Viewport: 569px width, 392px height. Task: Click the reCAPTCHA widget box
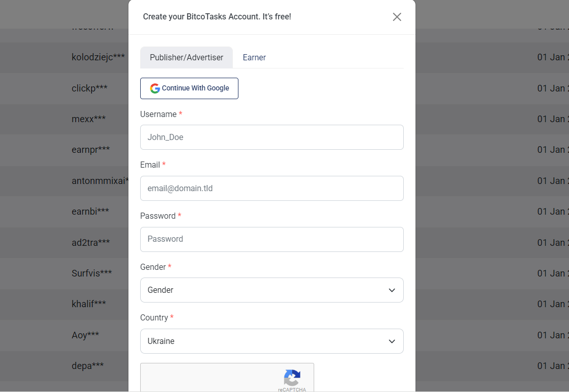point(227,377)
